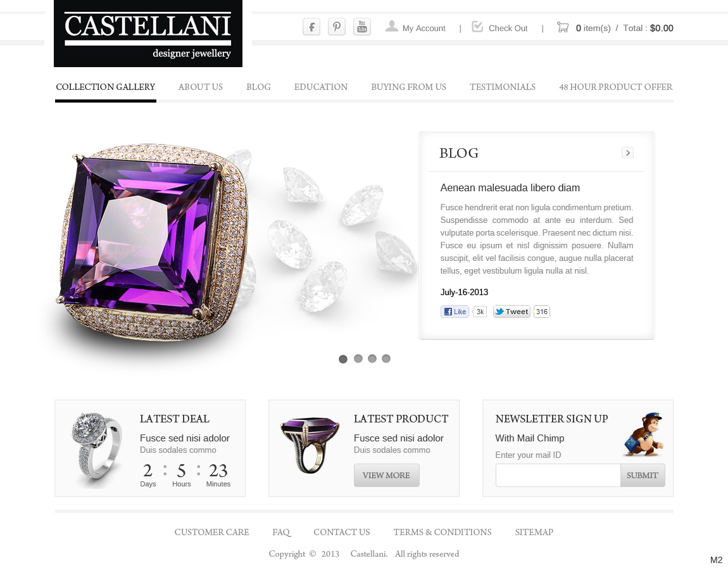The width and height of the screenshot is (728, 570).
Task: Click the Facebook Like button
Action: click(x=455, y=312)
